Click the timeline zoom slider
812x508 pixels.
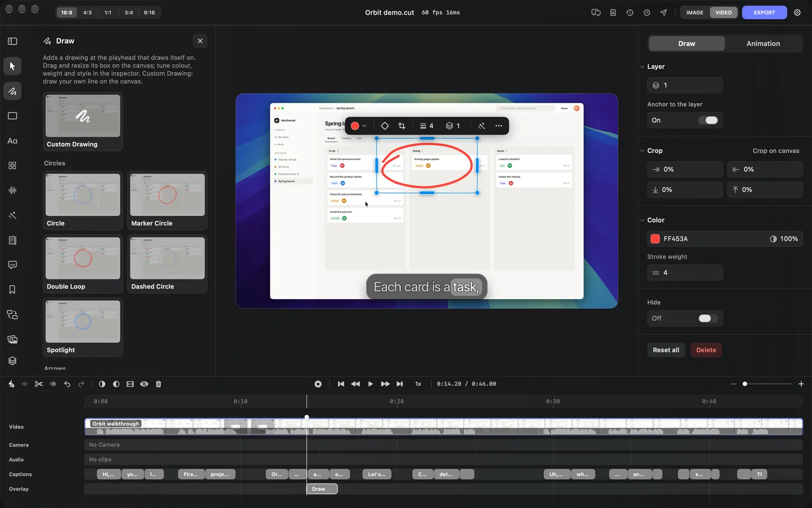pos(767,384)
